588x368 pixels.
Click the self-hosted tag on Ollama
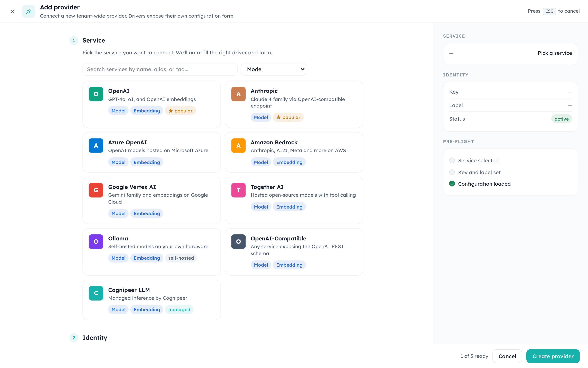(181, 258)
